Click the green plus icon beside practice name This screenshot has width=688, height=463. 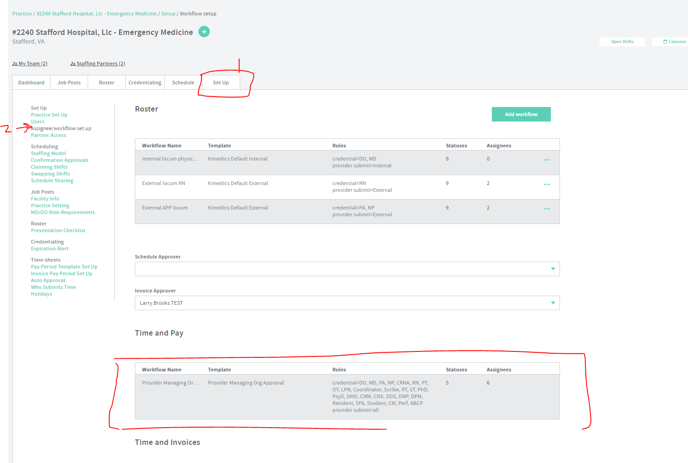204,32
